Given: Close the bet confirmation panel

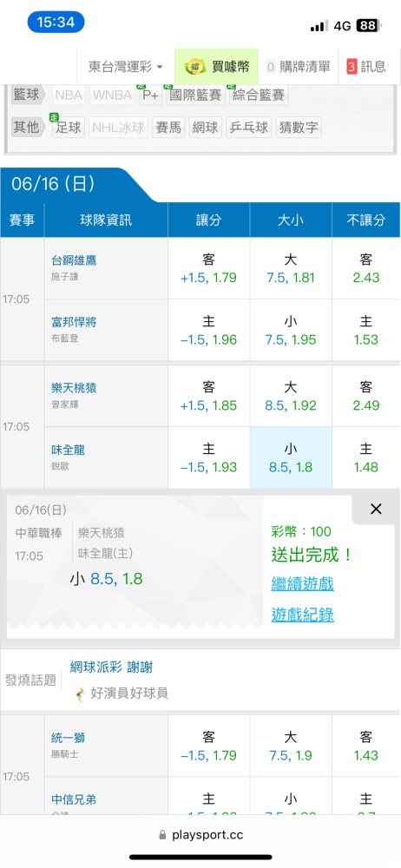Looking at the screenshot, I should [x=376, y=510].
